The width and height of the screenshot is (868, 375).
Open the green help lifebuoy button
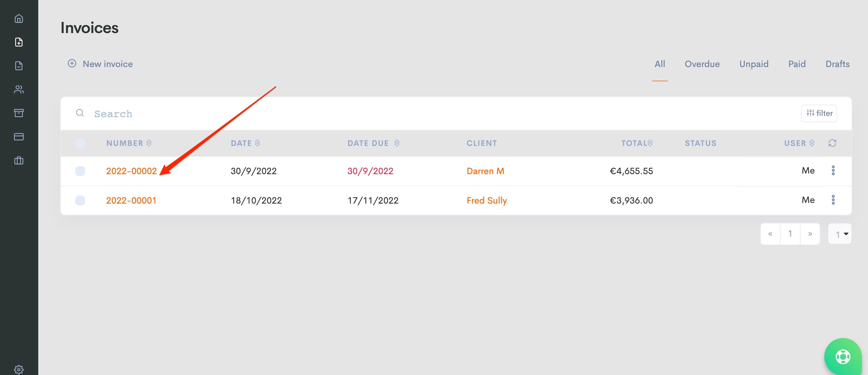point(843,356)
